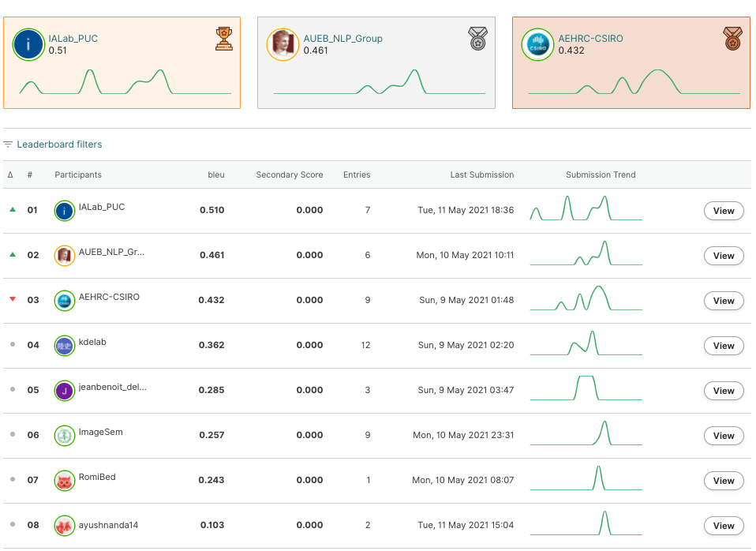Sort by the Last Submission column header
756x551 pixels.
tap(481, 175)
